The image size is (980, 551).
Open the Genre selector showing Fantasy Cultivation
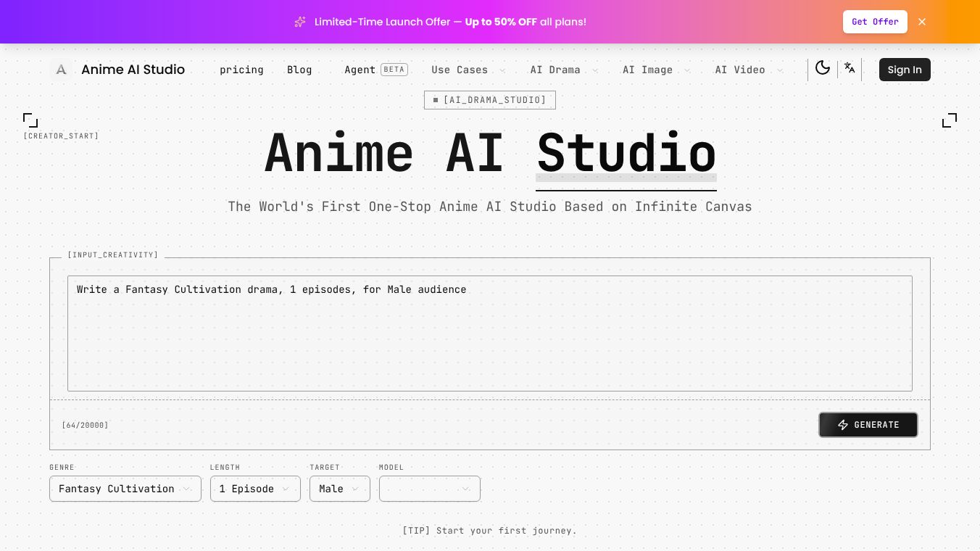(125, 489)
